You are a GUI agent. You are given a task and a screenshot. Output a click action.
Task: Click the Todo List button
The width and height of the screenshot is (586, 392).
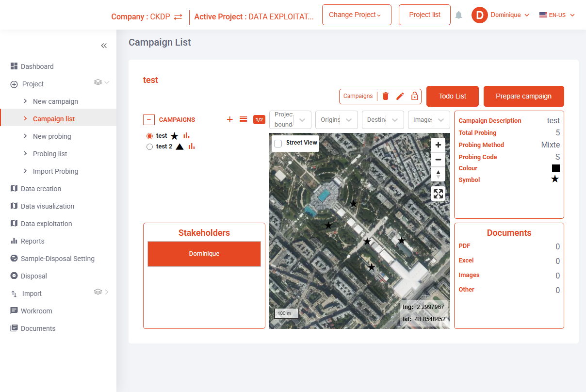point(453,96)
